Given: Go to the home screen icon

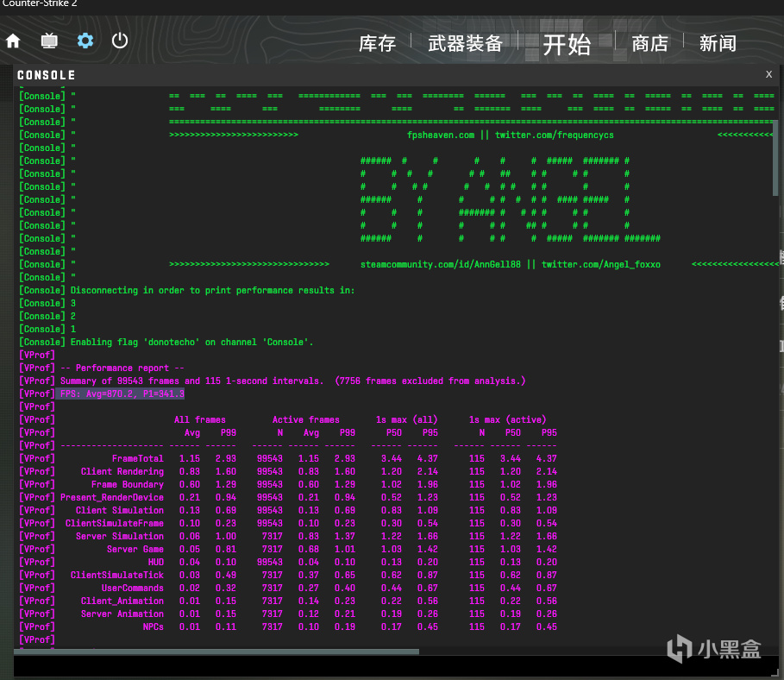Looking at the screenshot, I should point(13,41).
